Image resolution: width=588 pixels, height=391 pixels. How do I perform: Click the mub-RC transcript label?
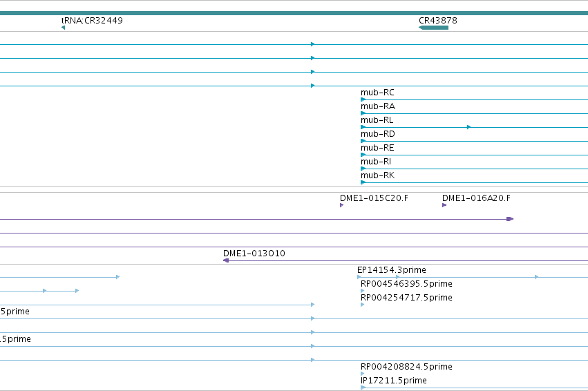pos(377,93)
